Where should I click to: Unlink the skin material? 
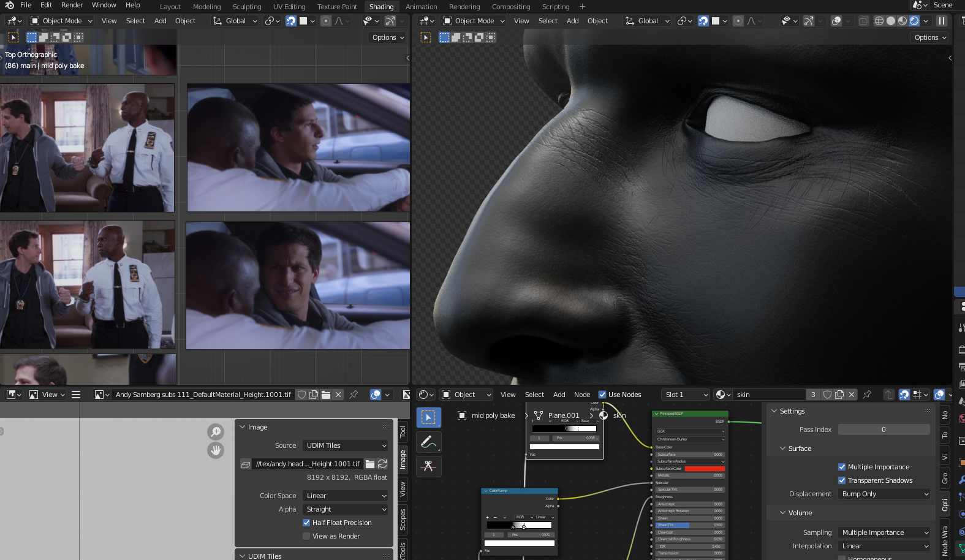(852, 395)
